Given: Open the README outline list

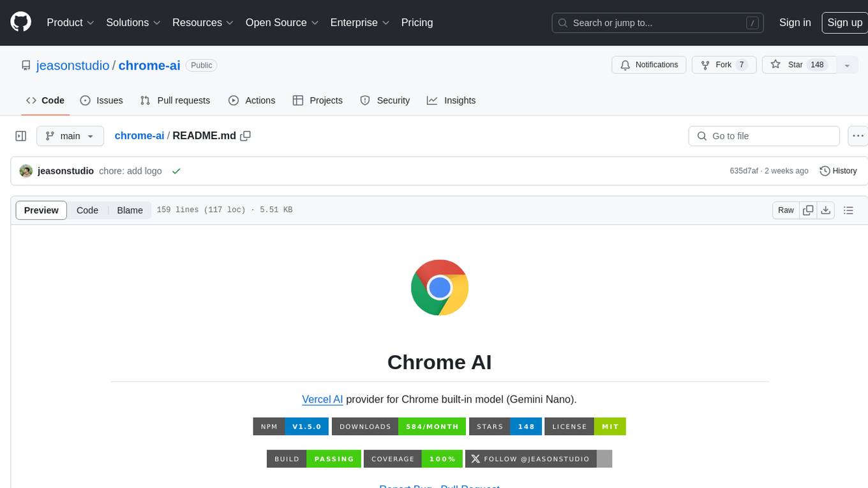Looking at the screenshot, I should coord(848,210).
